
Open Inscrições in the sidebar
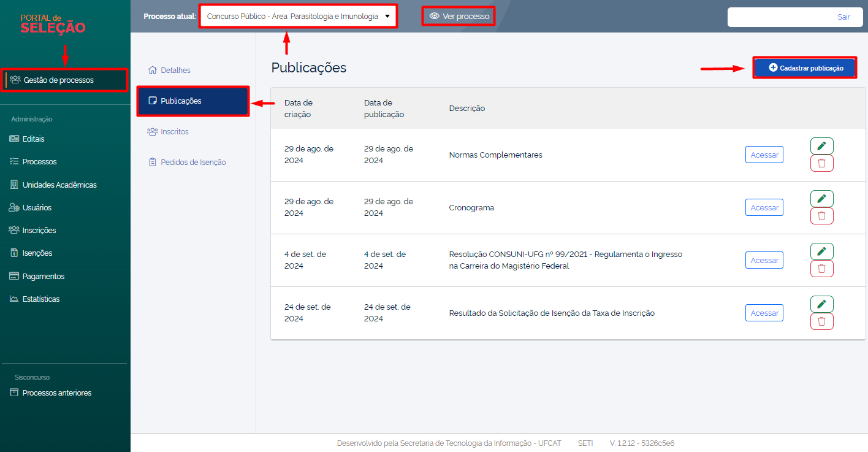[33, 231]
